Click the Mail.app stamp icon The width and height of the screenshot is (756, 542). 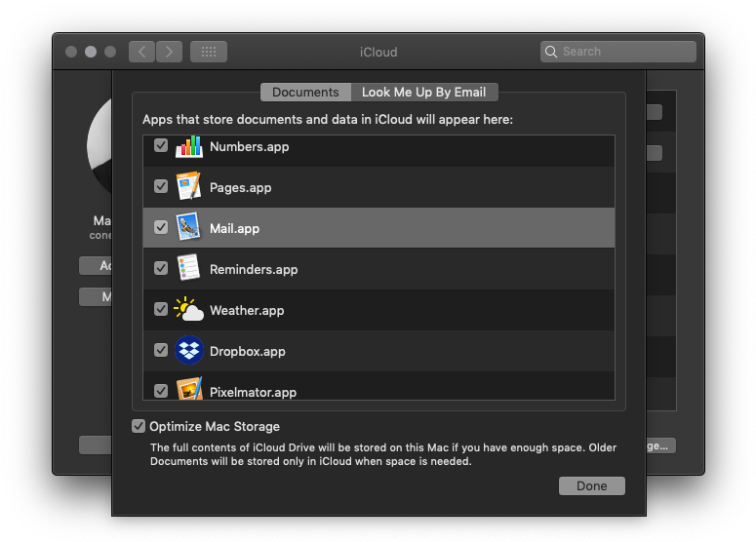(x=188, y=228)
